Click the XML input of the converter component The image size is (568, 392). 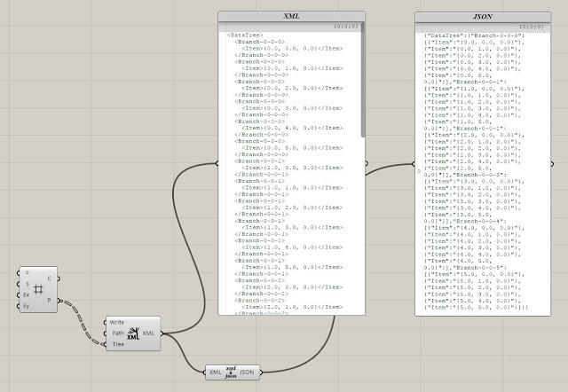[215, 372]
